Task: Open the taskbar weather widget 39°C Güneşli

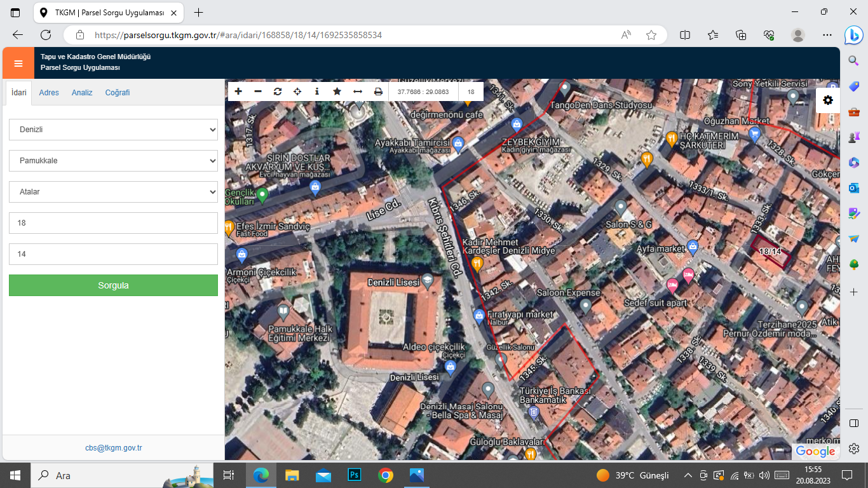Action: [x=633, y=475]
